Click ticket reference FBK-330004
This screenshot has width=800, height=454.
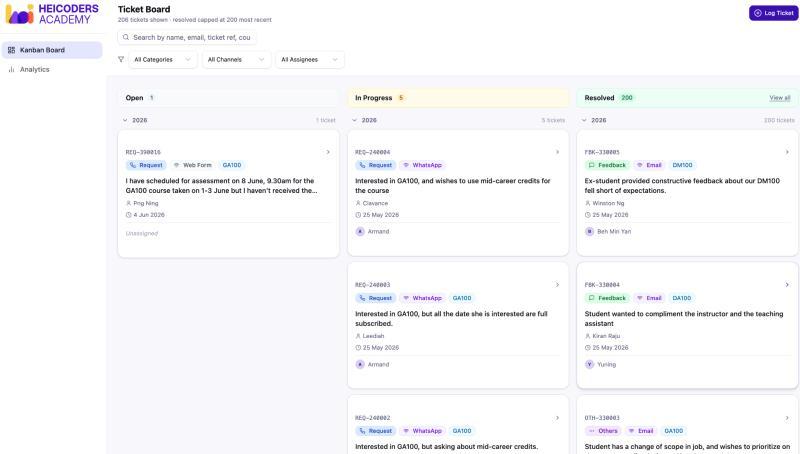pos(602,285)
